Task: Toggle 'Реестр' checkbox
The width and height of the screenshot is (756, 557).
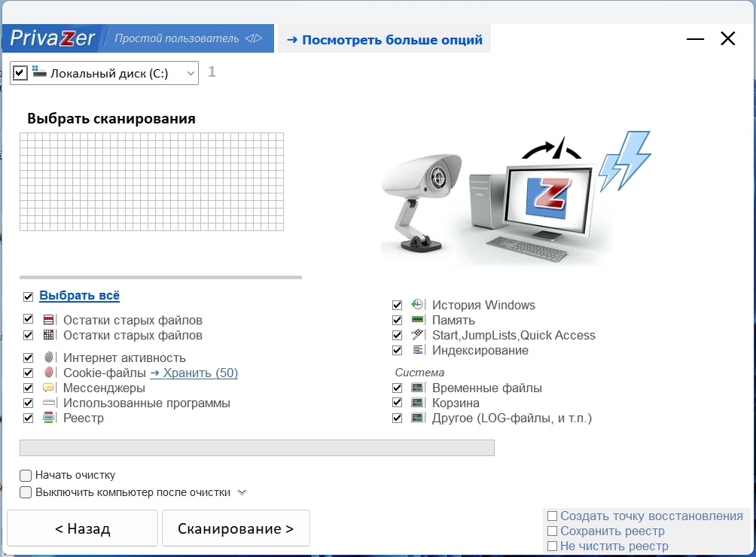Action: (28, 418)
